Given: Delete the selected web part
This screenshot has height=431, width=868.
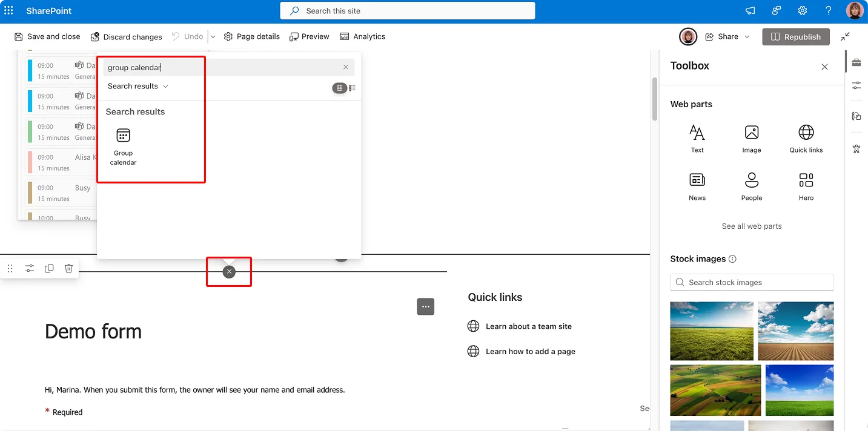Looking at the screenshot, I should (68, 268).
